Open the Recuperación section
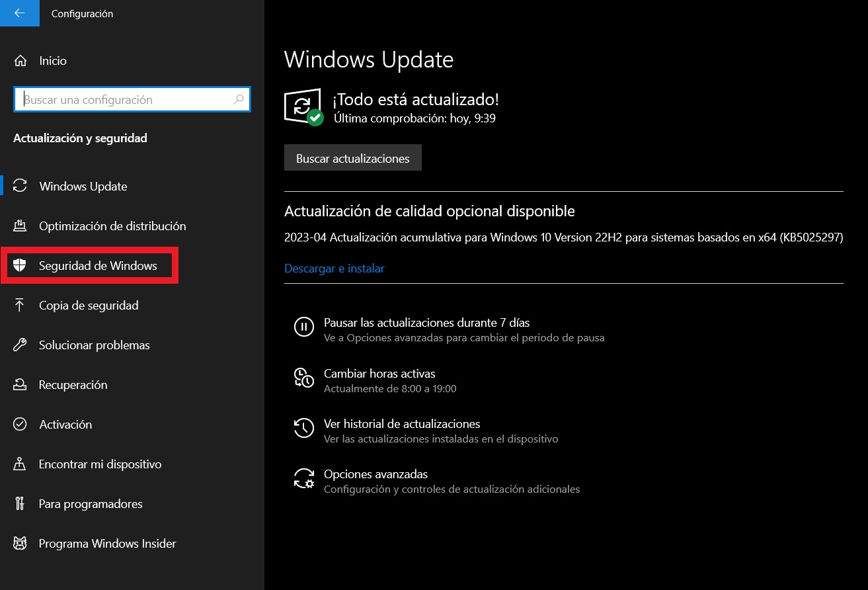 coord(132,384)
